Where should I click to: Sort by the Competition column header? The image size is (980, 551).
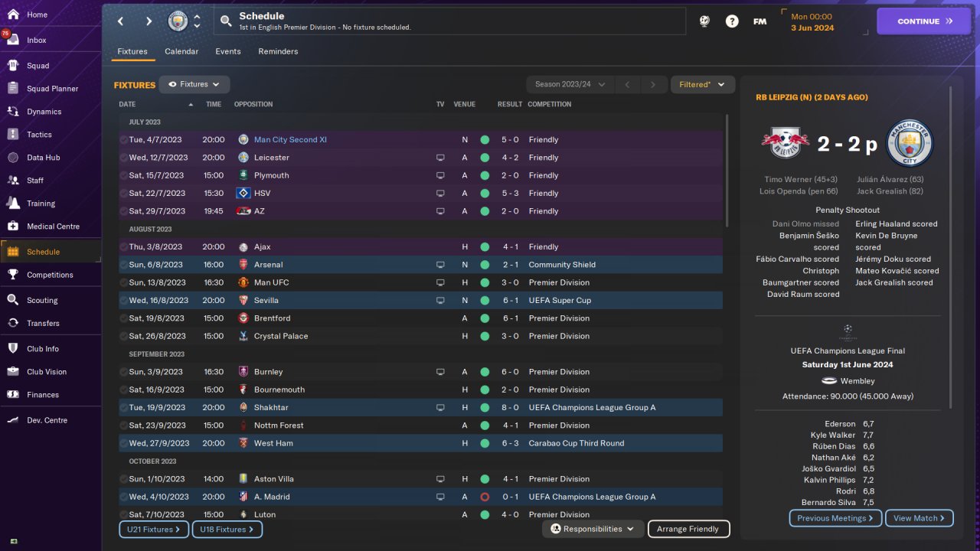pos(550,104)
